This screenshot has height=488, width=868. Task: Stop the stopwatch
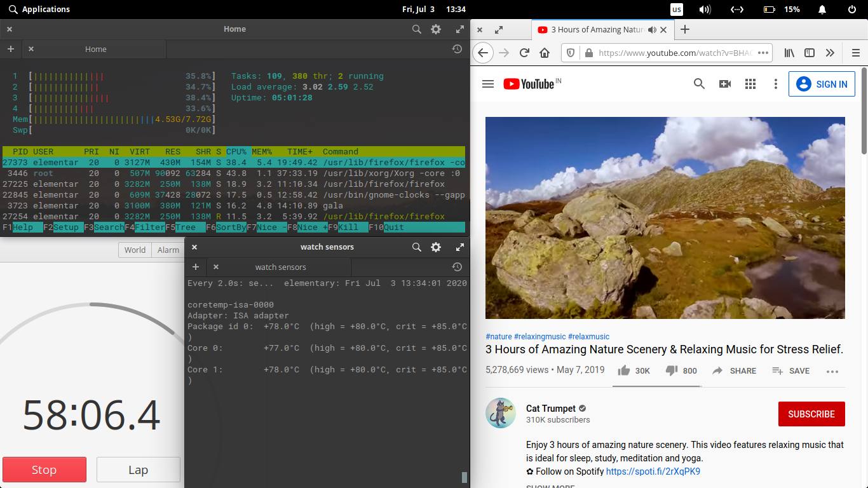(x=44, y=470)
